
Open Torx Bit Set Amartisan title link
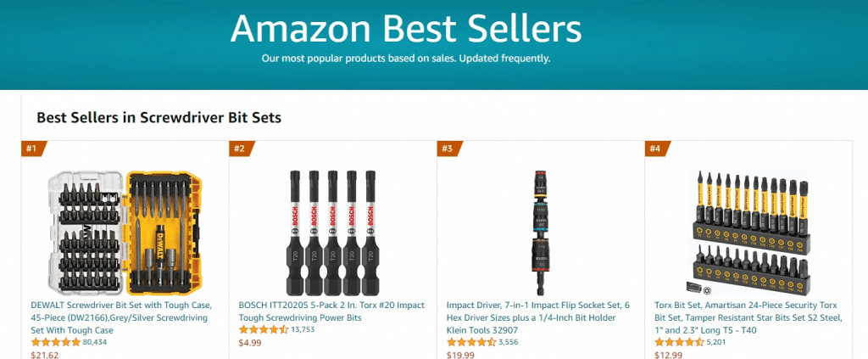point(746,317)
